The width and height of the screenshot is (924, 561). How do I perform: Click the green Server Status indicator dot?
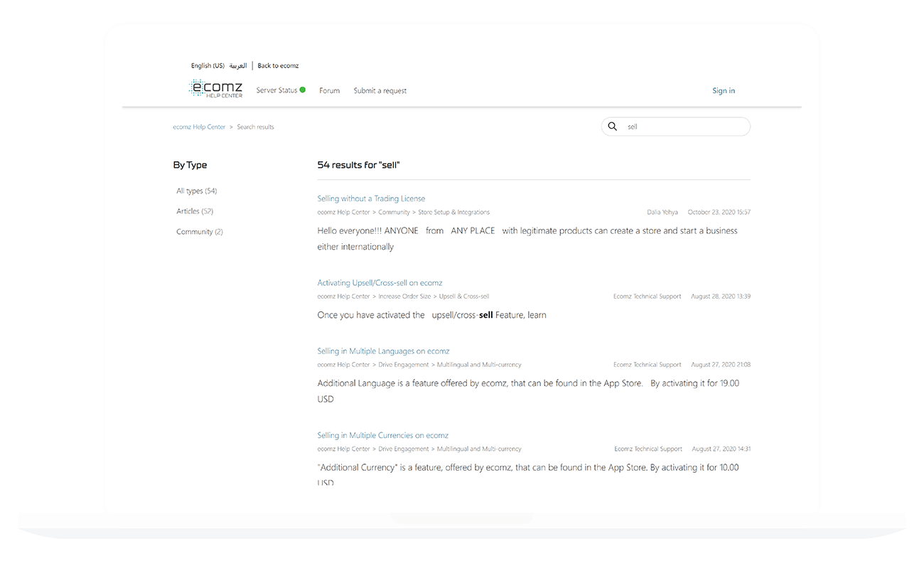(x=303, y=90)
